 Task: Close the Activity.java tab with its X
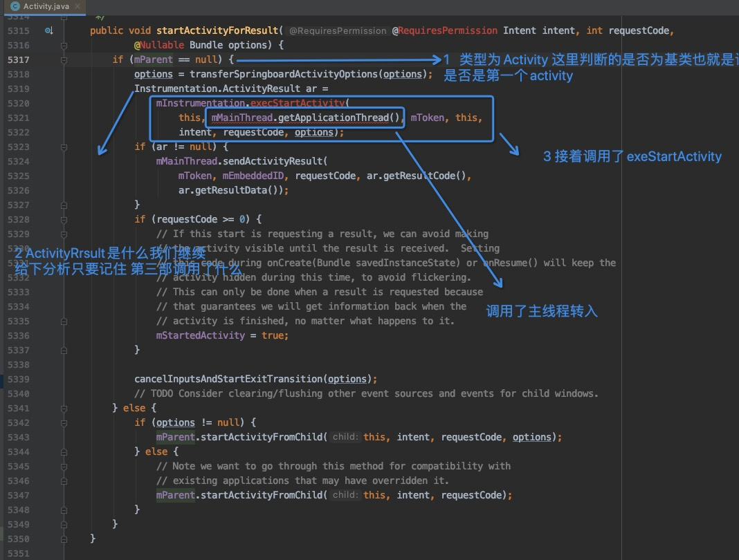pyautogui.click(x=76, y=7)
